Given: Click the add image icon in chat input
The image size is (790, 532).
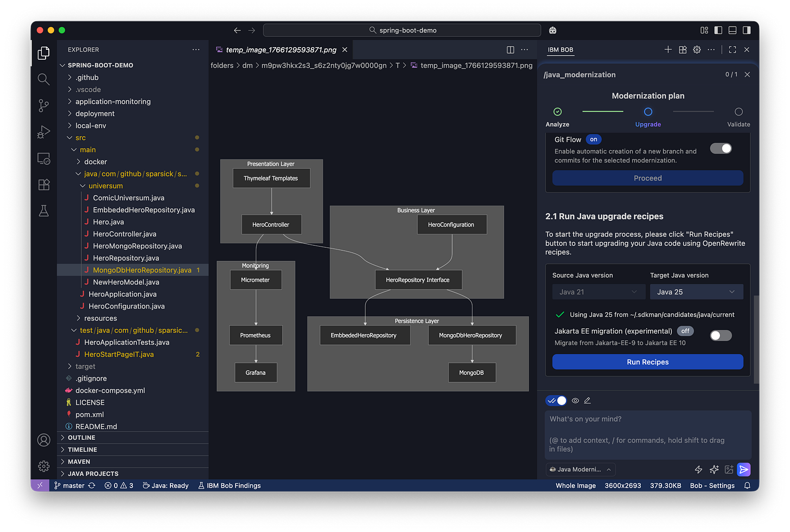Looking at the screenshot, I should (x=729, y=470).
